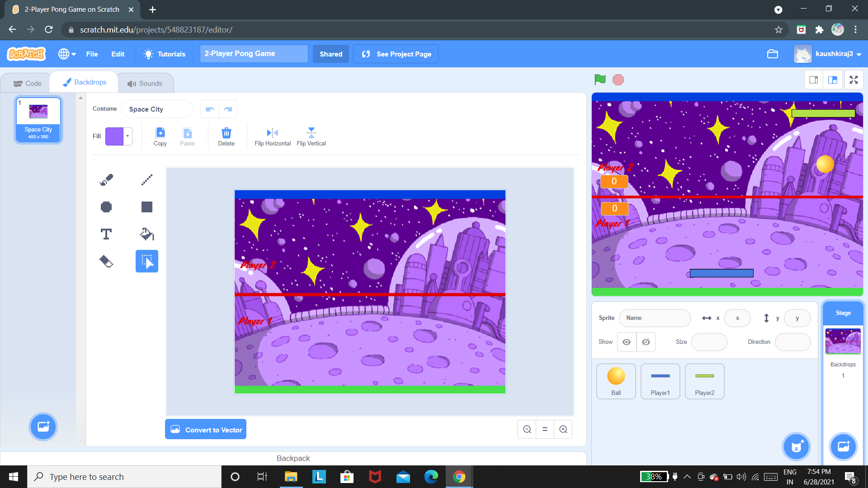Select the Brush tool
This screenshot has height=488, width=868.
tap(106, 180)
